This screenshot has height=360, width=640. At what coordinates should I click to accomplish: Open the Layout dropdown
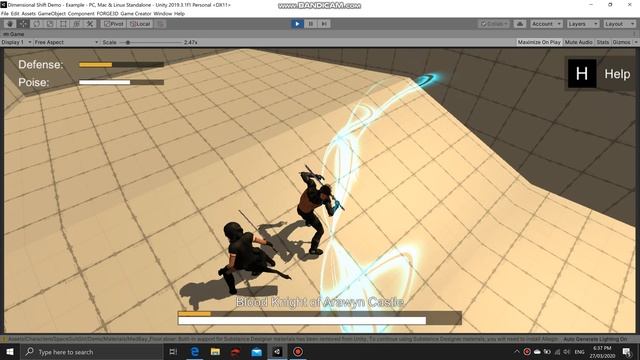pyautogui.click(x=620, y=24)
